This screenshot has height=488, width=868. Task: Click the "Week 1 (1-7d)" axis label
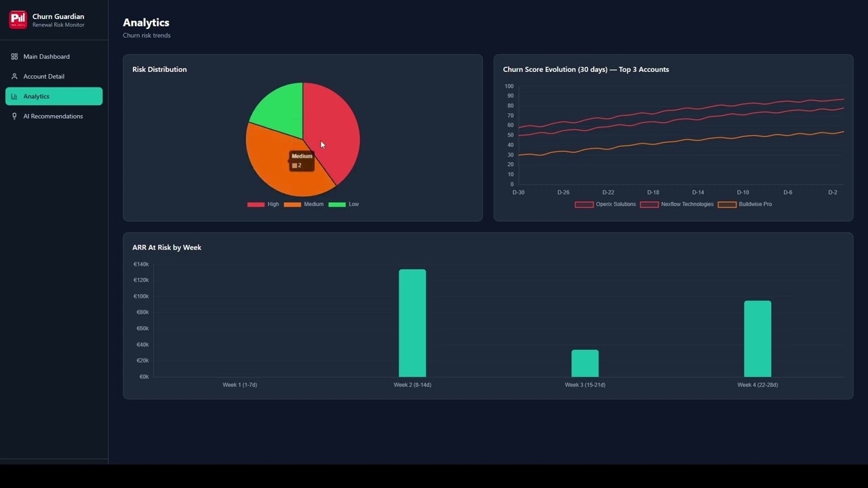click(x=239, y=385)
